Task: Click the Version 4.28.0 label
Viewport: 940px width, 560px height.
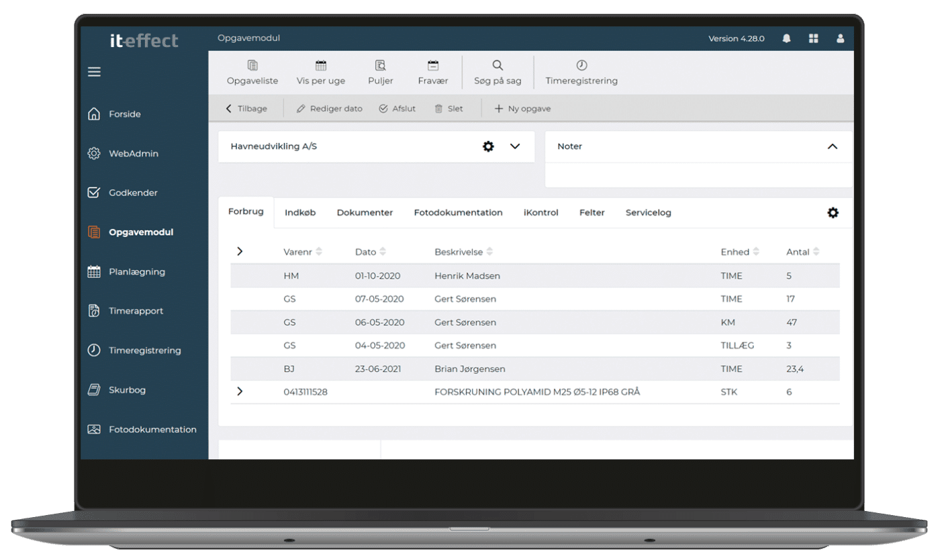Action: 737,38
